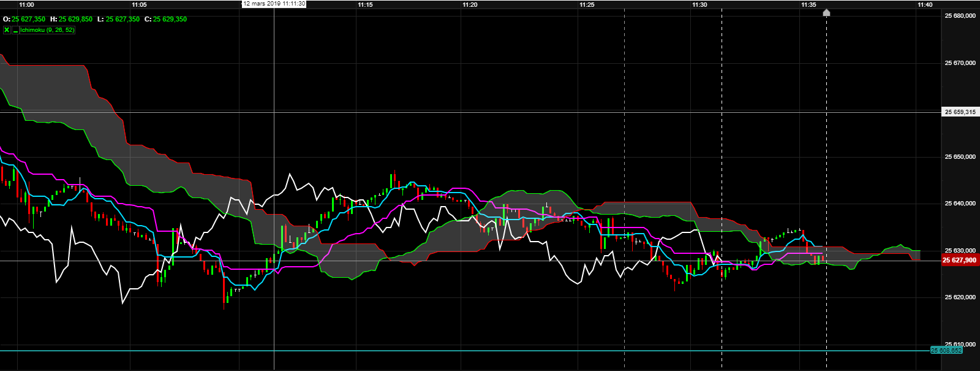The image size is (980, 371).
Task: Click the 11:20 time axis label
Action: 470,5
